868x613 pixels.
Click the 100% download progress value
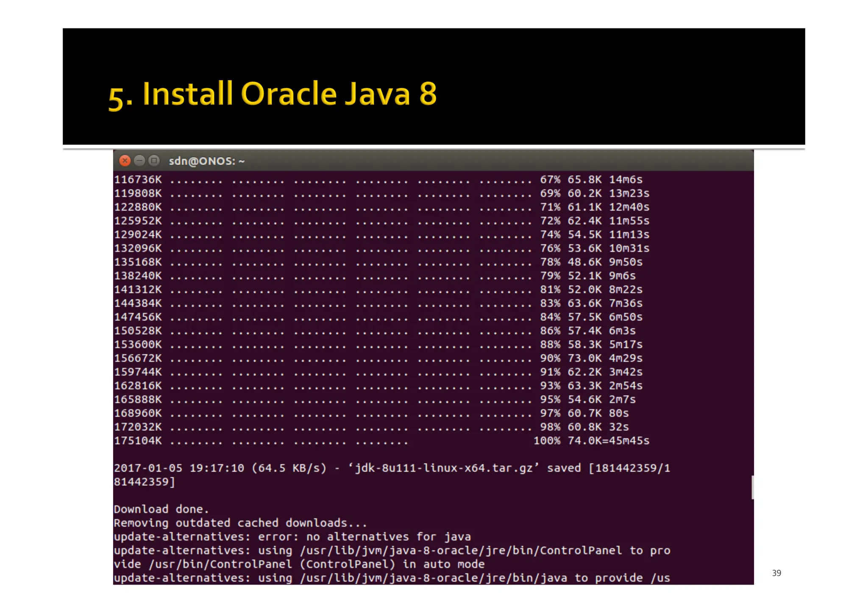pos(547,441)
